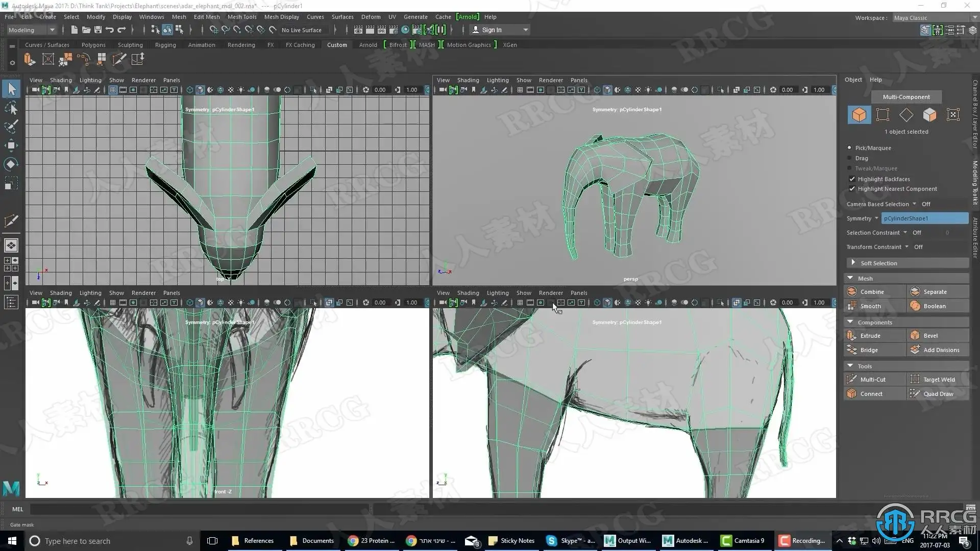Viewport: 980px width, 551px height.
Task: Switch to the Sculpting shelf tab
Action: click(x=130, y=45)
